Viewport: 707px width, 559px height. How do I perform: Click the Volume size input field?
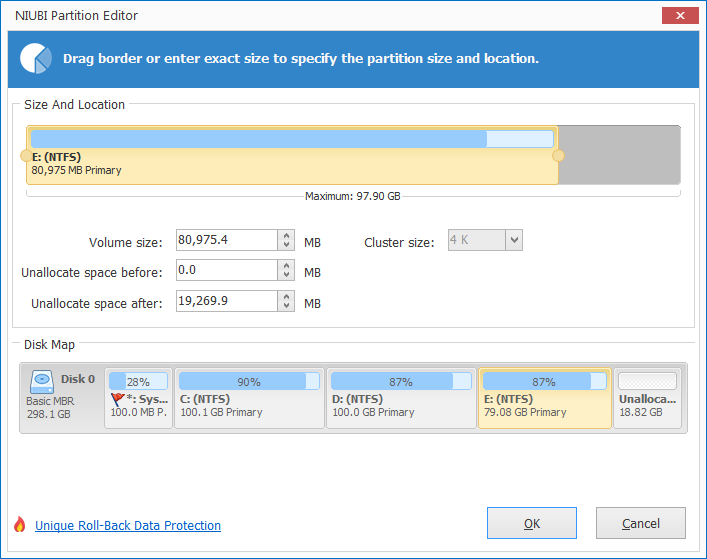227,240
